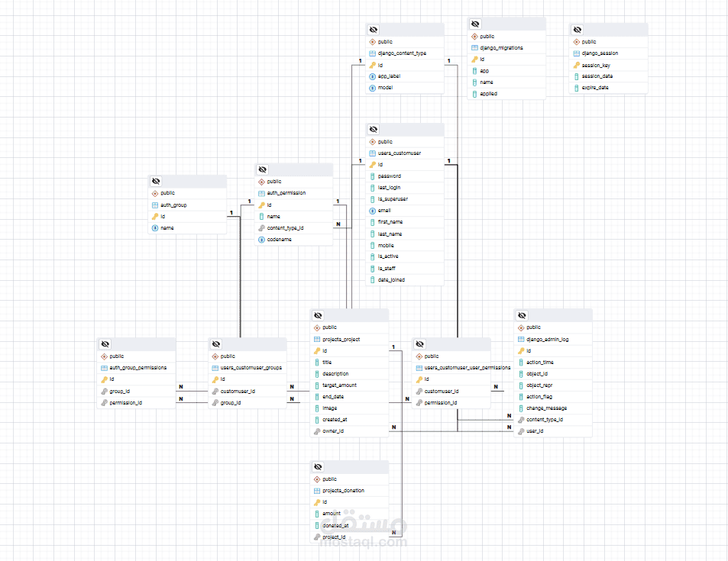Click primary key icon in django_migrations
This screenshot has width=728, height=561.
(474, 60)
